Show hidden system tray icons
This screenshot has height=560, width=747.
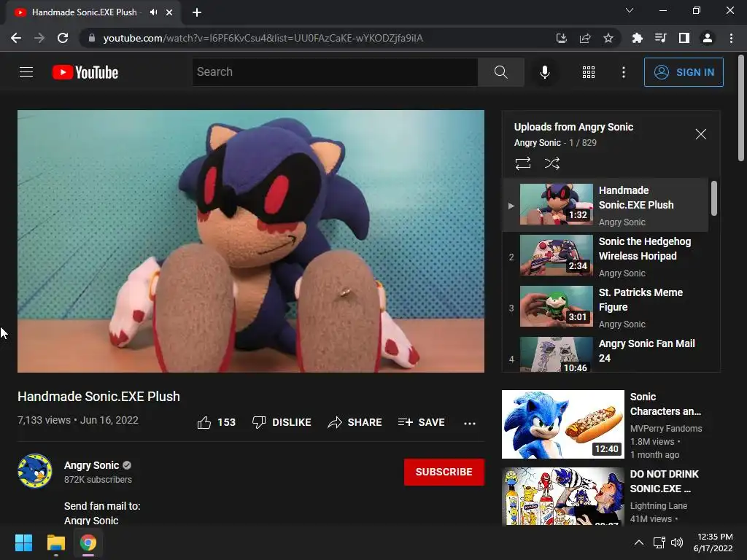pos(639,542)
